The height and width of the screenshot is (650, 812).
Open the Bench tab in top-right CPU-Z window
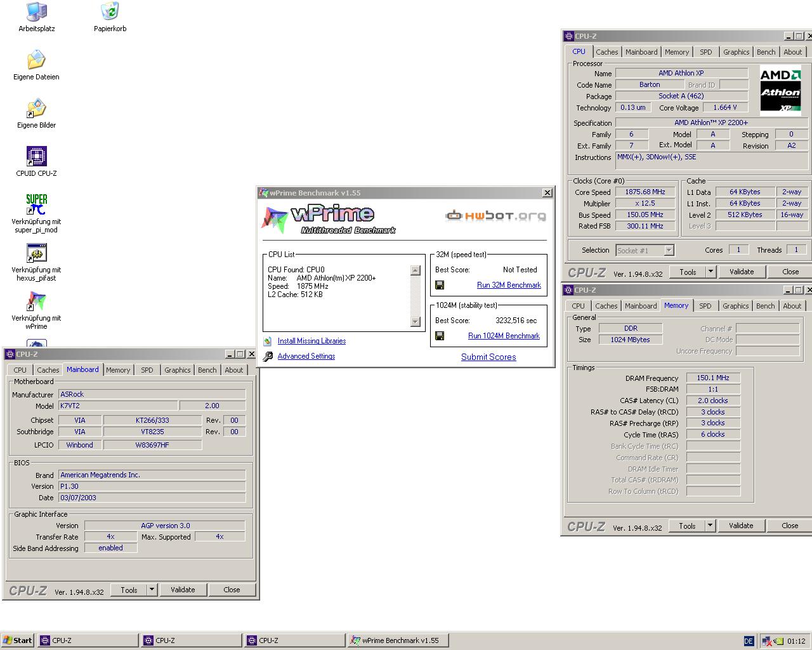tap(766, 52)
